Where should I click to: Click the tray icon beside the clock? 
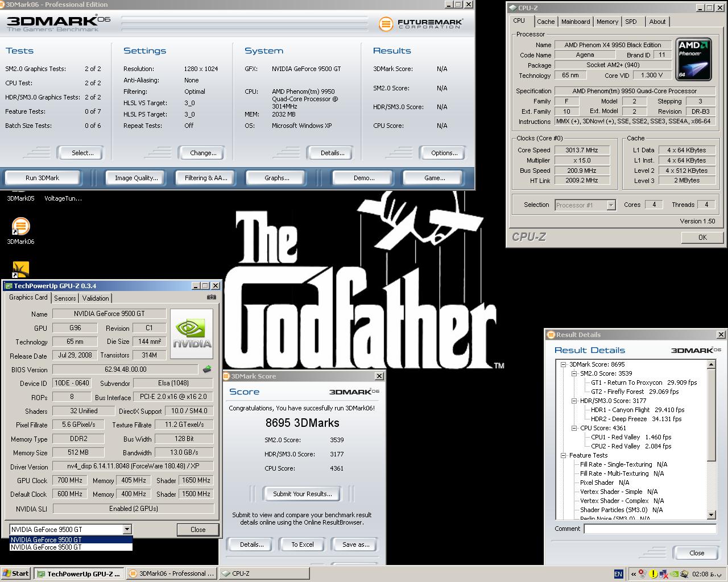pos(685,574)
